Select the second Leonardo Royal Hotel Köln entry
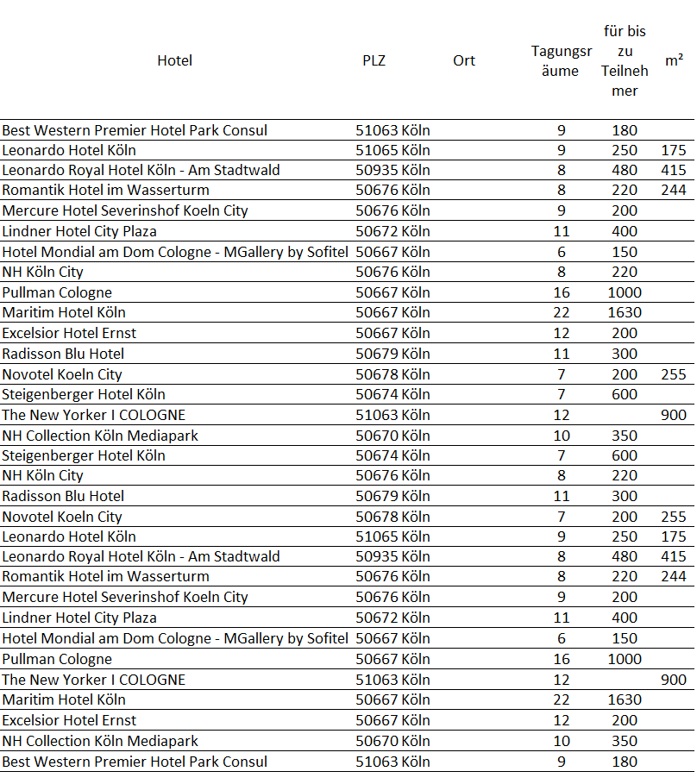The width and height of the screenshot is (697, 784). [141, 556]
